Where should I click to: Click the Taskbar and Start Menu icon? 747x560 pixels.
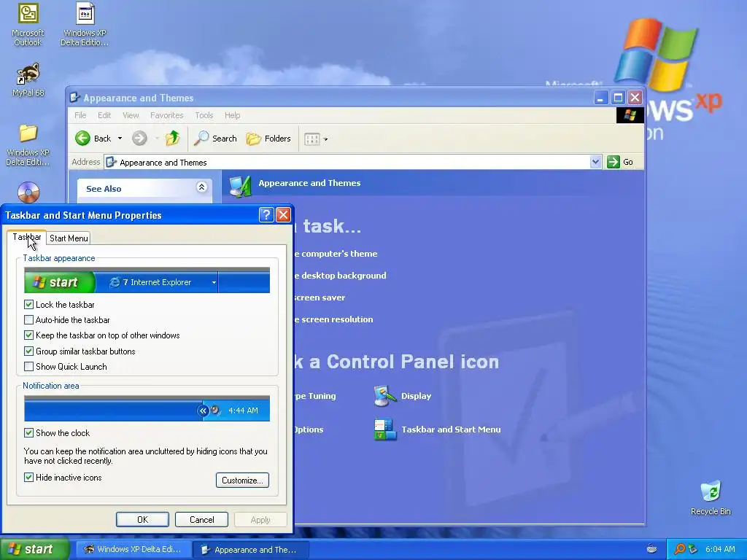[x=385, y=429]
